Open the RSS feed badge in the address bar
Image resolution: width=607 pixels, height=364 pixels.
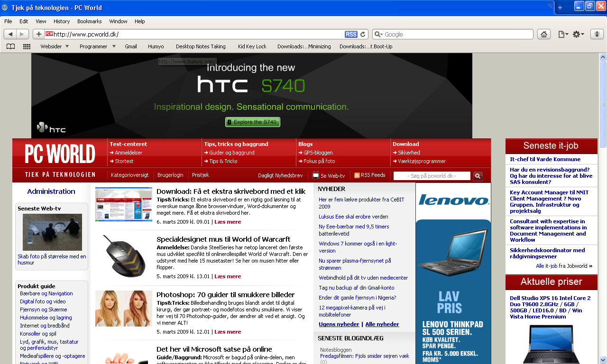tap(351, 34)
